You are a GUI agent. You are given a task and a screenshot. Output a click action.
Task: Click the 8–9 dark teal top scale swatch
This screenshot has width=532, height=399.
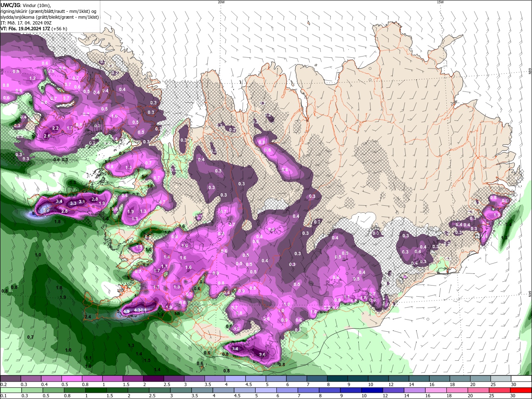pyautogui.click(x=337, y=379)
